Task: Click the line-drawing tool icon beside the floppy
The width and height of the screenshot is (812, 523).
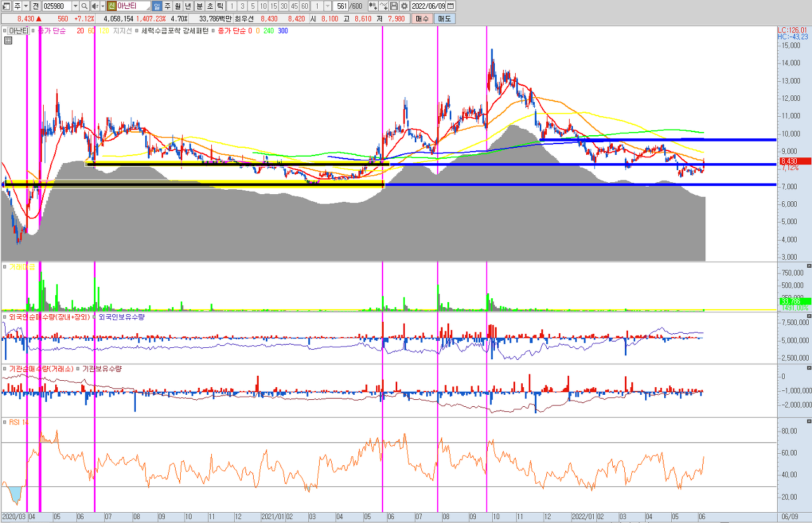Action: 383,6
